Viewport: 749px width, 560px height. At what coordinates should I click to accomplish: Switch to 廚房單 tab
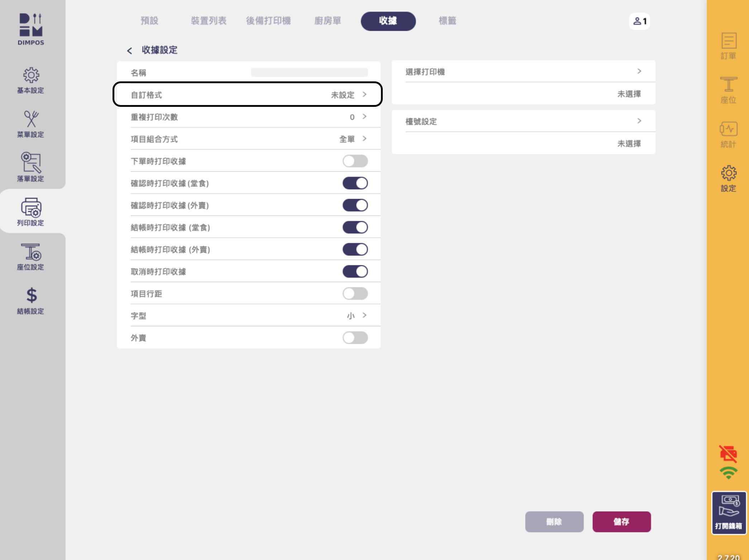click(x=327, y=21)
